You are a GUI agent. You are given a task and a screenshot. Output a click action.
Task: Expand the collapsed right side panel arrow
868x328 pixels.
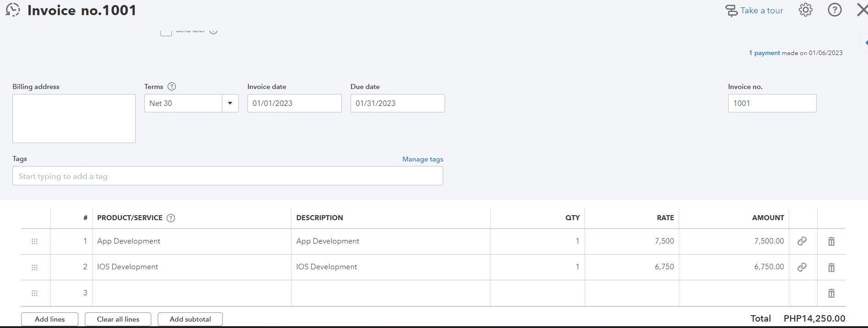[865, 43]
